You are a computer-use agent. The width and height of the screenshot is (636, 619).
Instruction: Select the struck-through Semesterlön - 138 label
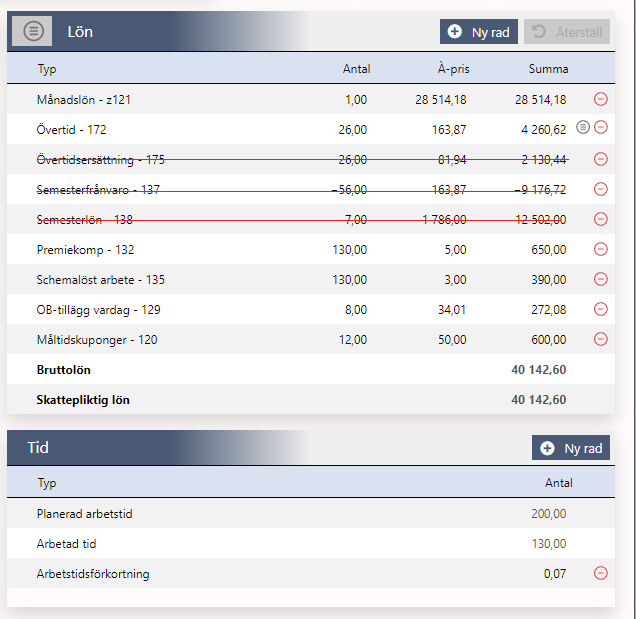pyautogui.click(x=84, y=220)
